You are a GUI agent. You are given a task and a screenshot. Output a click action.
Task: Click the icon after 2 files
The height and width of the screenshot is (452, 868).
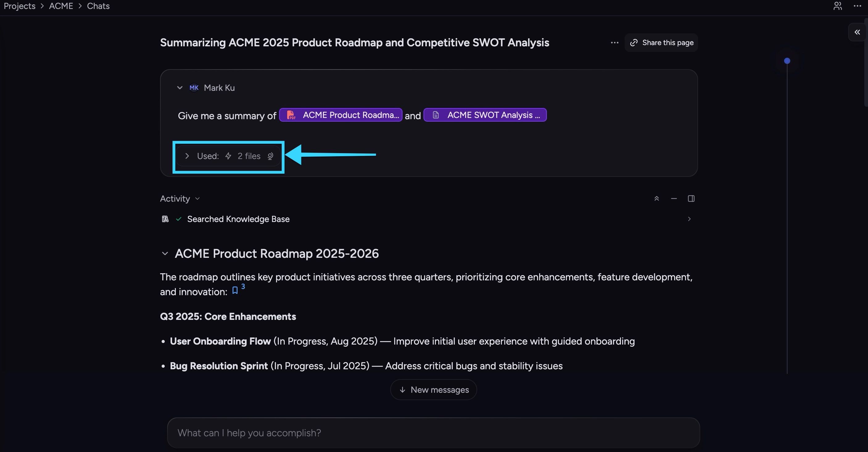tap(270, 156)
